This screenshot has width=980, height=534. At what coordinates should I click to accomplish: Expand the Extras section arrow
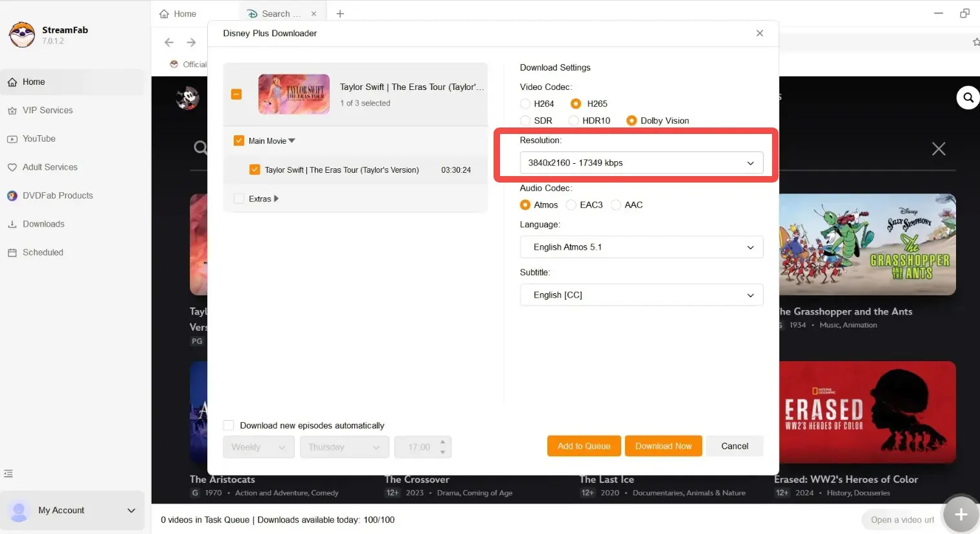tap(277, 199)
